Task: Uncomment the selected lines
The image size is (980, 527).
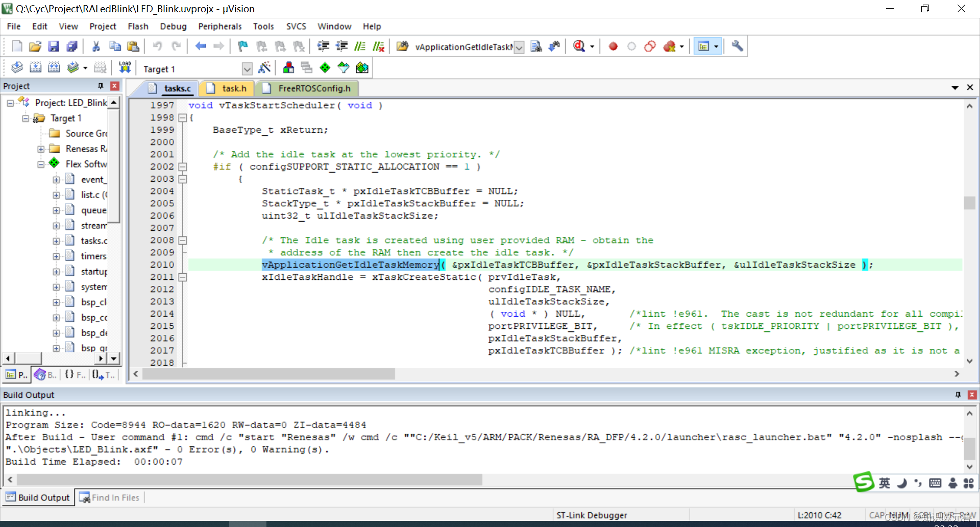Action: (378, 46)
